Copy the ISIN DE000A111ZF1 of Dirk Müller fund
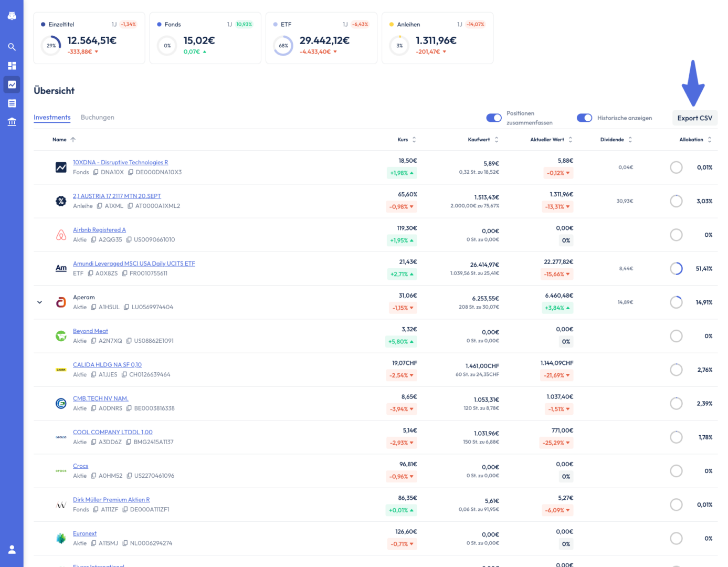The image size is (728, 567). (125, 509)
